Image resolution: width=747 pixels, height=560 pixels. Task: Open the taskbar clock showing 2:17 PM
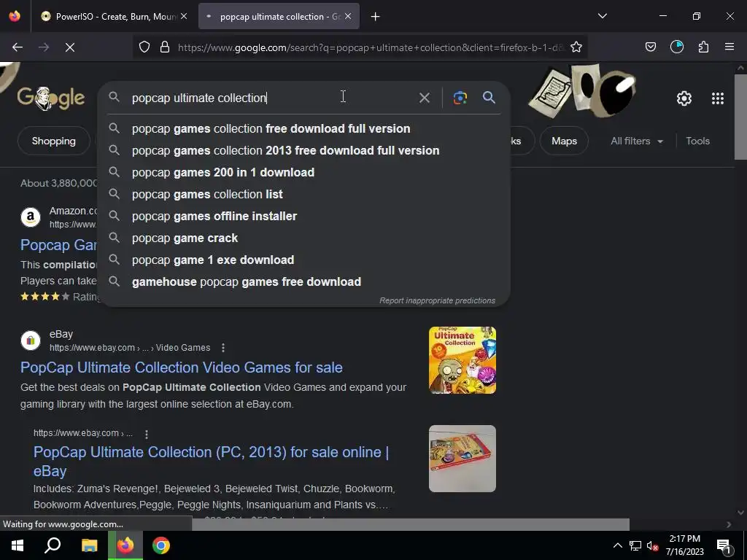(684, 545)
